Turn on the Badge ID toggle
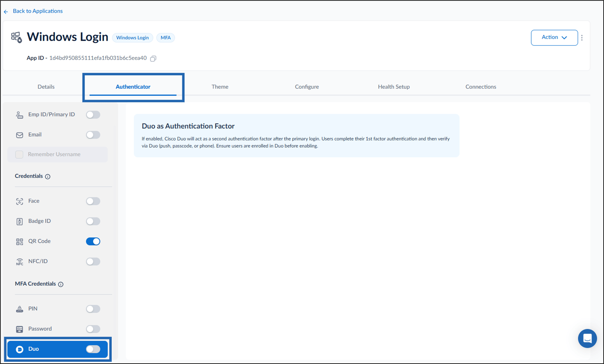 tap(93, 221)
